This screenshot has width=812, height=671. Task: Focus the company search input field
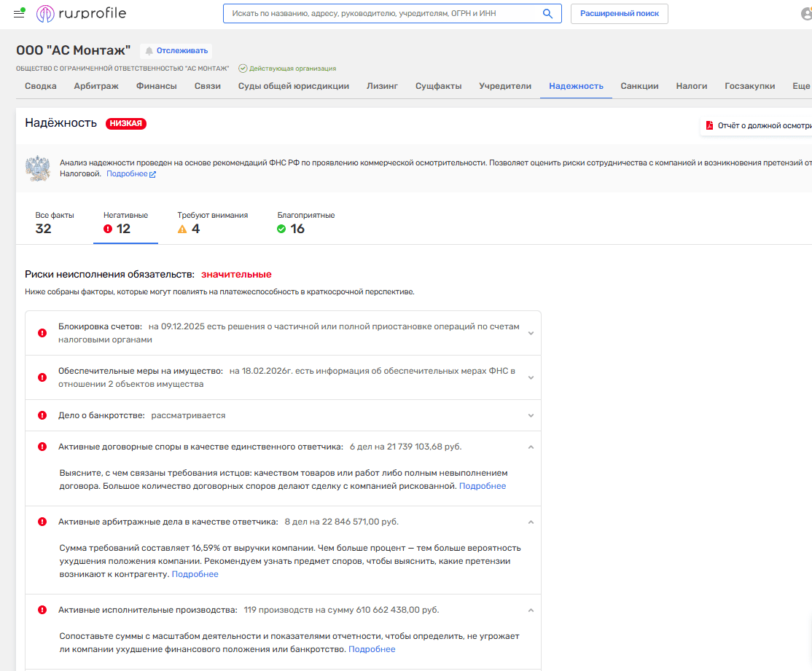coord(383,14)
